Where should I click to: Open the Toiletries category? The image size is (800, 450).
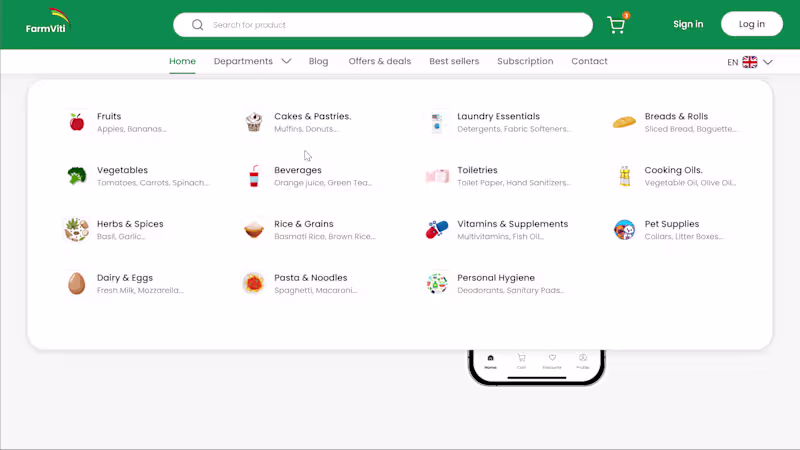tap(477, 170)
